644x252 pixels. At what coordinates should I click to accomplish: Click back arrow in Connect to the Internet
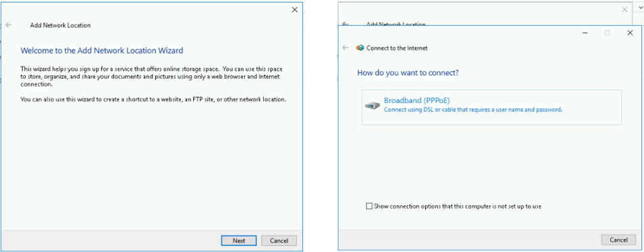click(346, 48)
